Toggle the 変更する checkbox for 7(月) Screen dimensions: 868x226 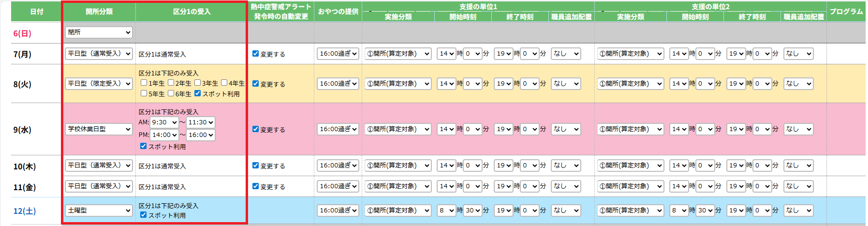point(255,54)
